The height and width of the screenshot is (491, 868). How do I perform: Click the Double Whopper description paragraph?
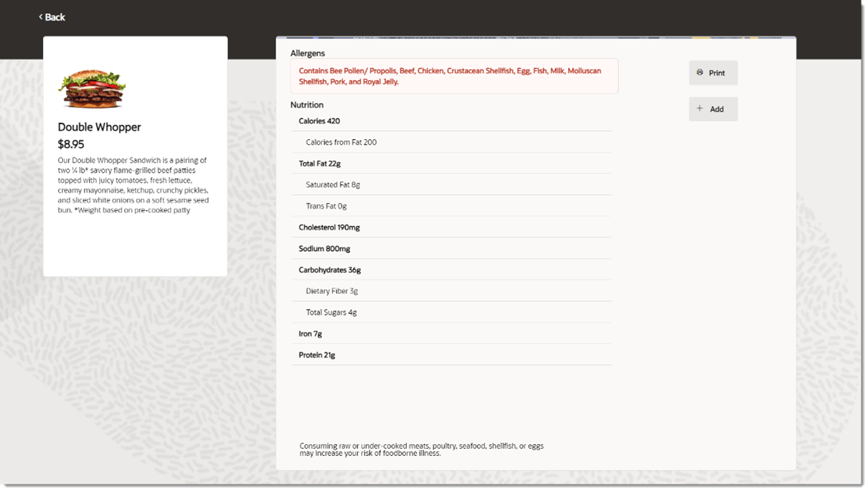133,185
